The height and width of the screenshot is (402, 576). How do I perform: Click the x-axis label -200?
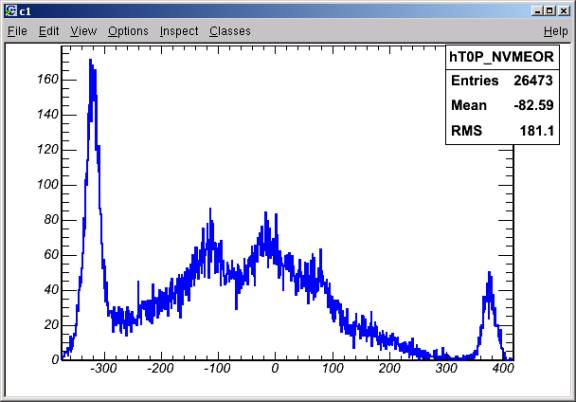pyautogui.click(x=161, y=368)
